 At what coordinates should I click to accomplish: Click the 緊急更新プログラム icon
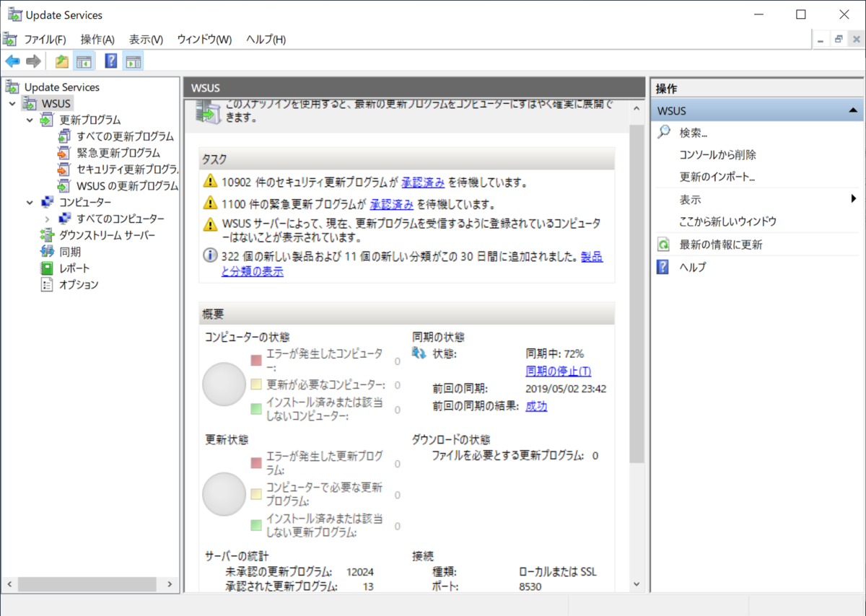click(65, 153)
